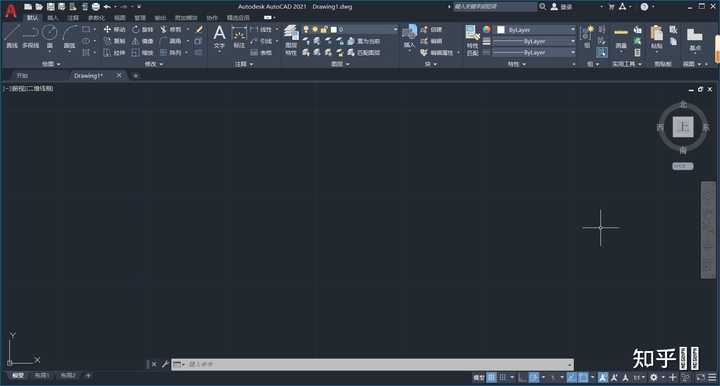Click the Array (阵列) tool

[x=171, y=53]
